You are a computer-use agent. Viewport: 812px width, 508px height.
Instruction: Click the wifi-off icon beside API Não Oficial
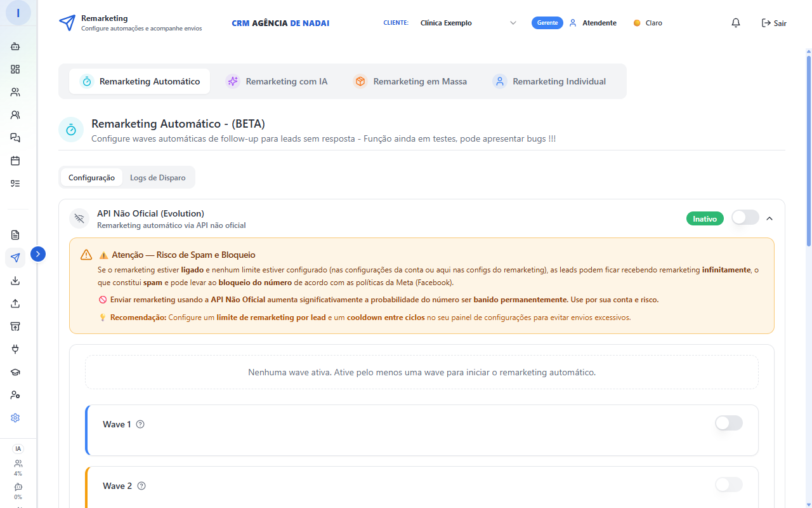(79, 218)
